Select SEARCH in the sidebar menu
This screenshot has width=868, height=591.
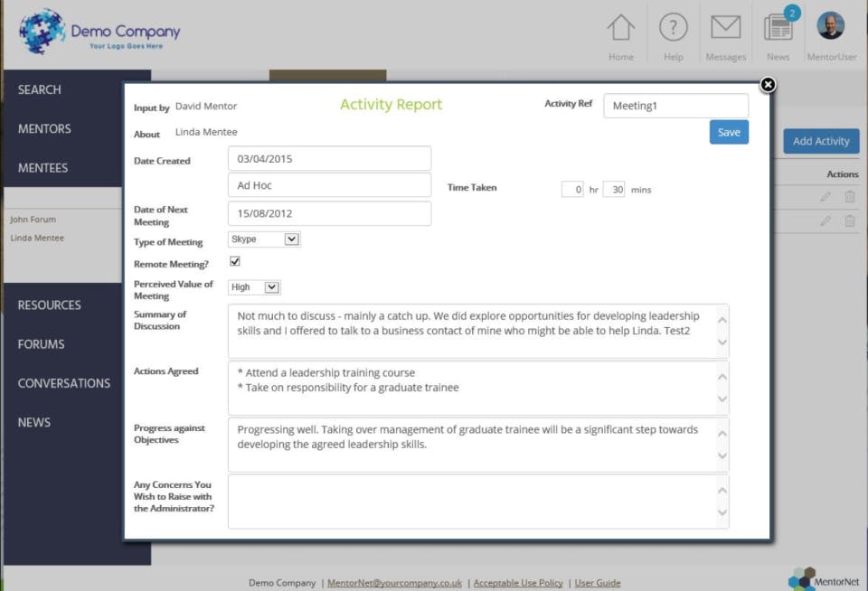click(x=39, y=89)
